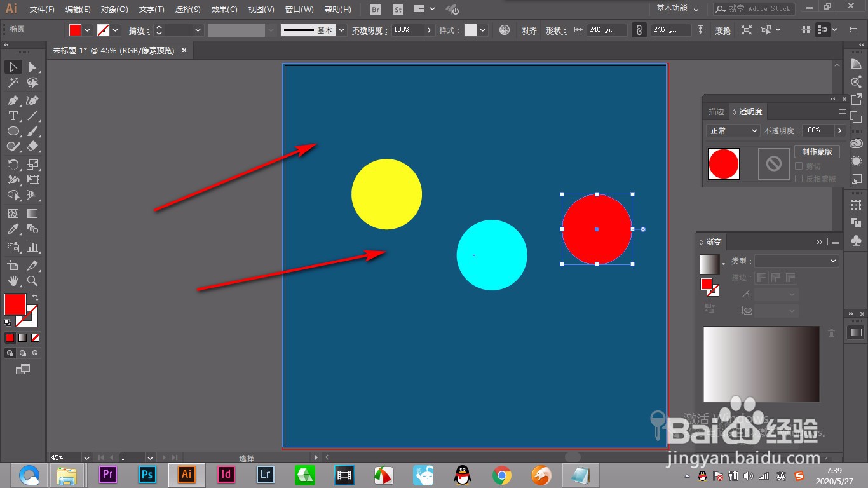The height and width of the screenshot is (488, 868).
Task: Expand opacity slider arrow in 透明度 panel
Action: click(x=840, y=130)
